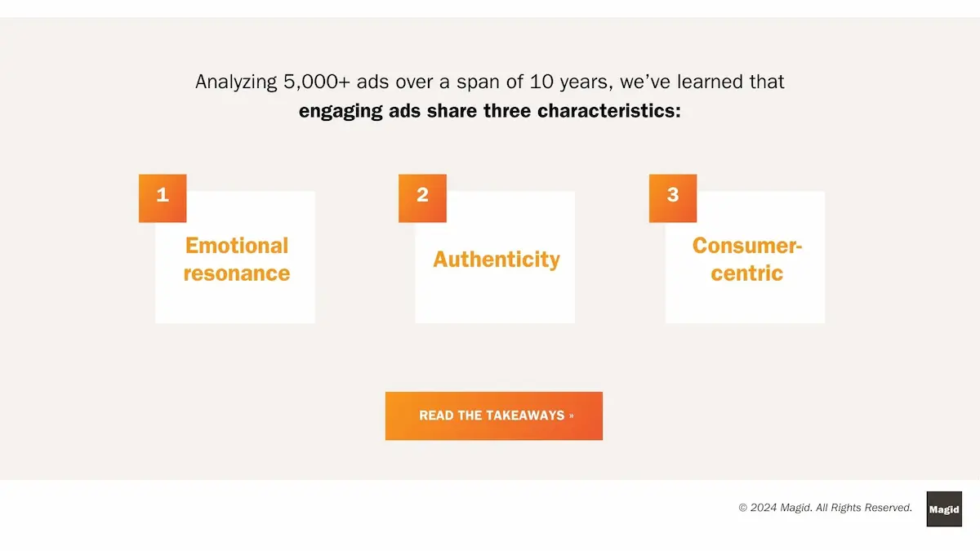The image size is (980, 551).
Task: Click "we've learned that" in the headline
Action: 702,82
